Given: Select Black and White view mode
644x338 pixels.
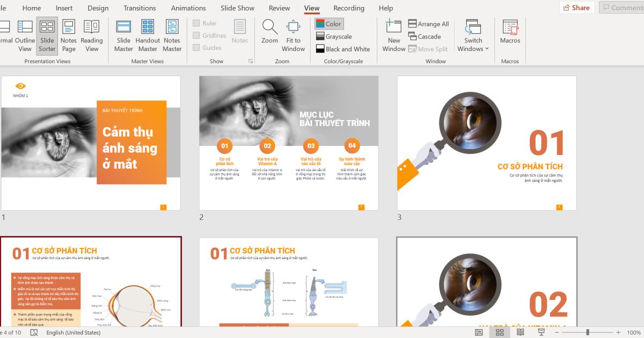Looking at the screenshot, I should coord(342,49).
